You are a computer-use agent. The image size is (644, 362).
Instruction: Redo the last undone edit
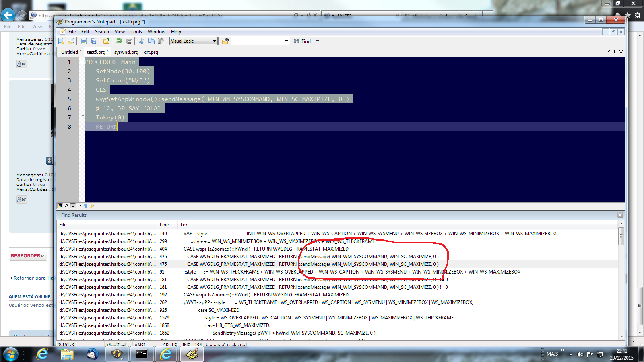(129, 41)
